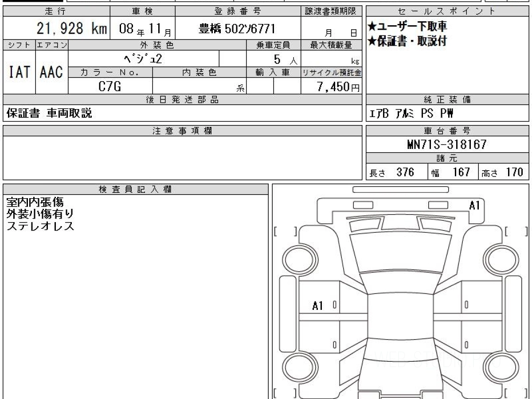Click the hood panel in the car diagram
Image resolution: width=532 pixels, height=399 pixels.
(x=400, y=251)
